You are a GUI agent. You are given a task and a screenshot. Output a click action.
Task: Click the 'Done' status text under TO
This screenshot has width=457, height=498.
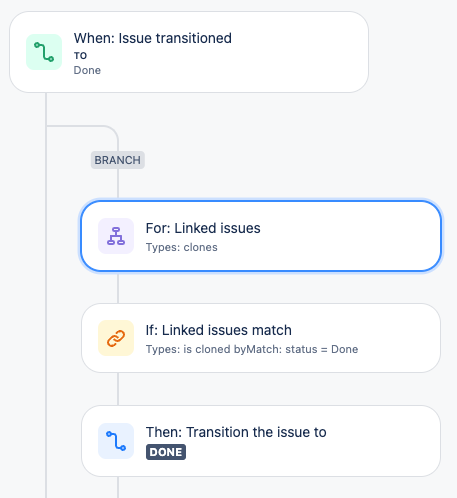[87, 70]
